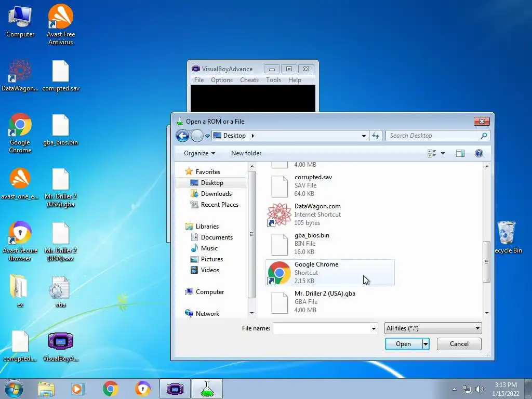Click the back arrow in Open dialog
This screenshot has width=532, height=399.
[182, 136]
